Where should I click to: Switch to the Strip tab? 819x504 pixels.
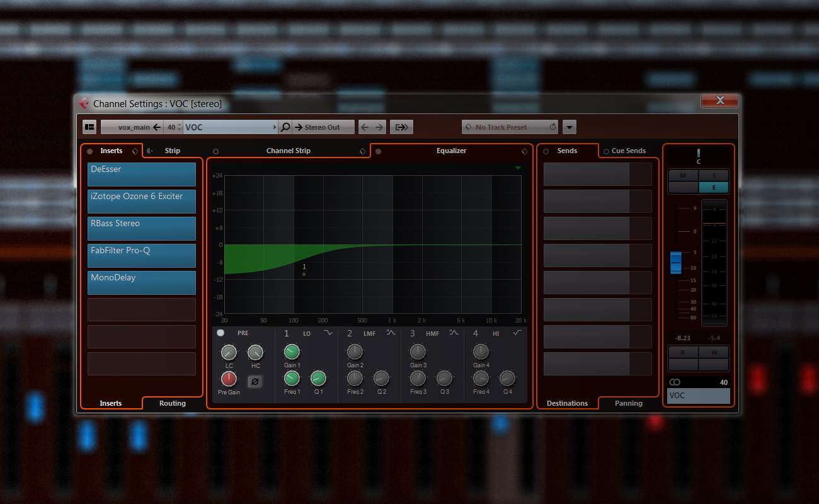point(172,151)
